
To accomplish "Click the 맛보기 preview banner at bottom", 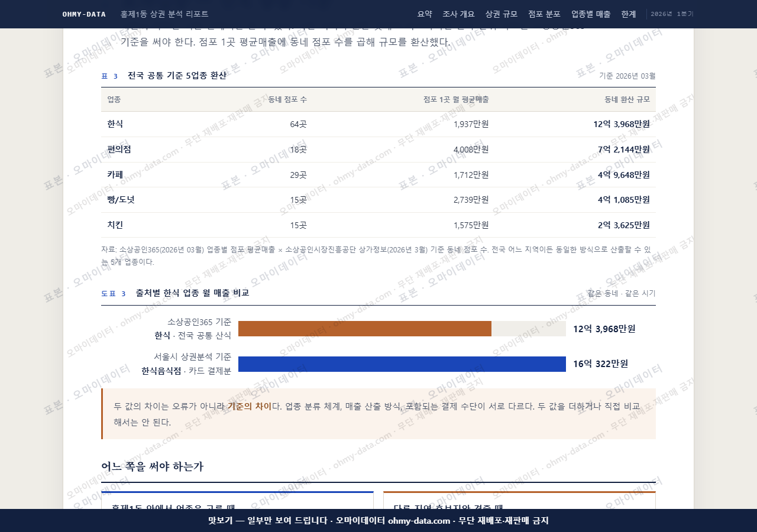I will [378, 521].
